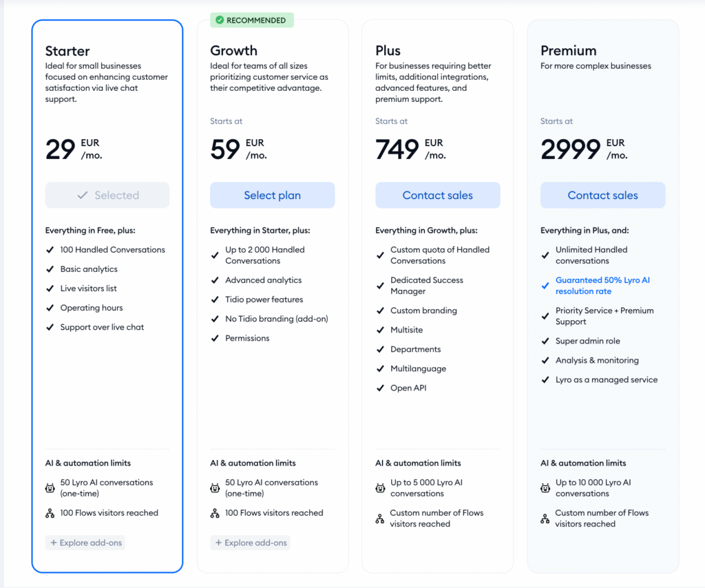Click the Flows icon in Starter plan
This screenshot has width=705, height=588.
pos(50,513)
